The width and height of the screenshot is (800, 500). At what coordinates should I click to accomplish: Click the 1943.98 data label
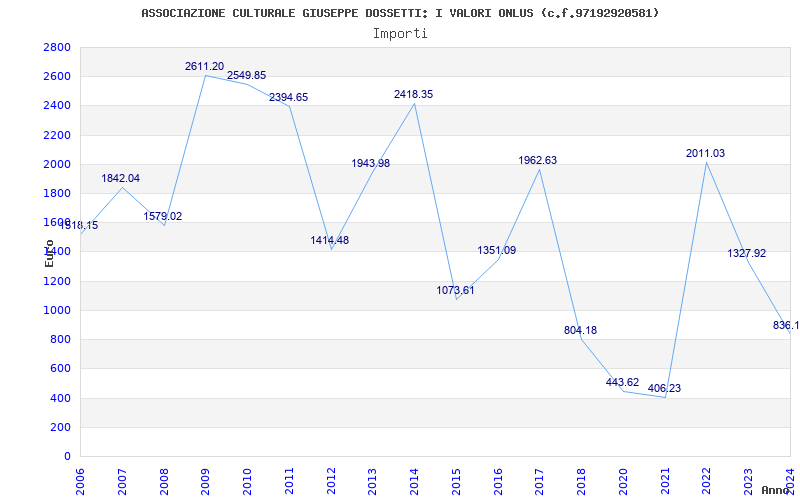371,163
